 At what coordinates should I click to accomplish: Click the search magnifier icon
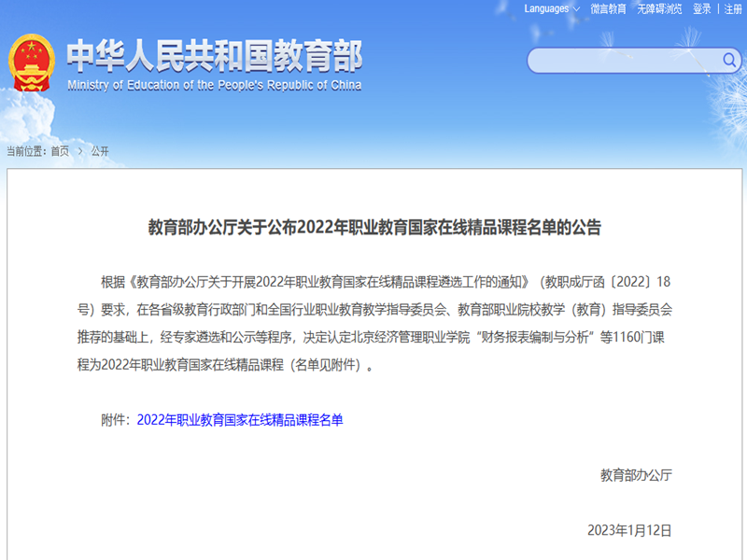tap(729, 60)
